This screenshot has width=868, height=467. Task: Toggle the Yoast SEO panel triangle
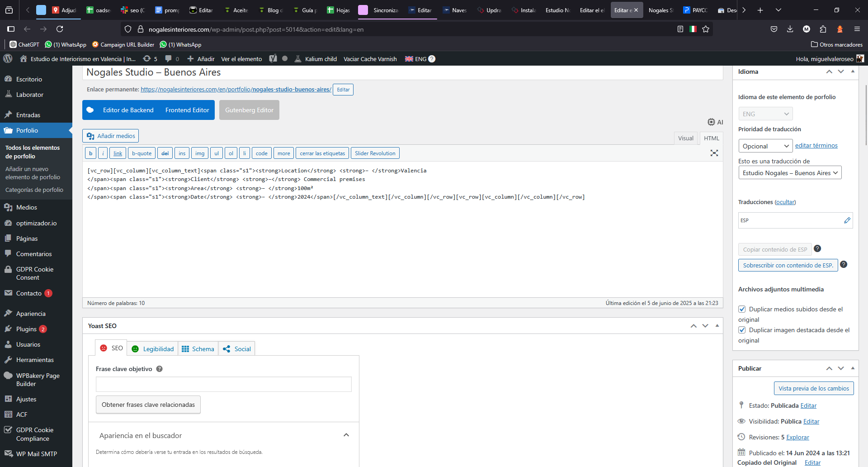pyautogui.click(x=717, y=325)
